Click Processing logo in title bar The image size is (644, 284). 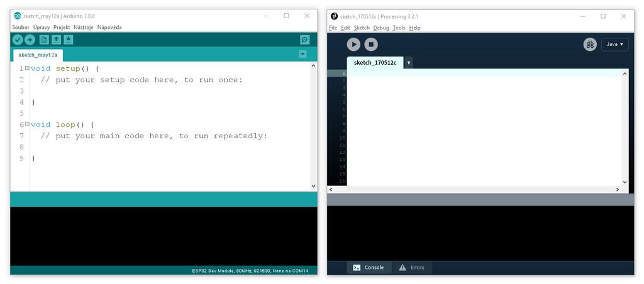tap(335, 16)
